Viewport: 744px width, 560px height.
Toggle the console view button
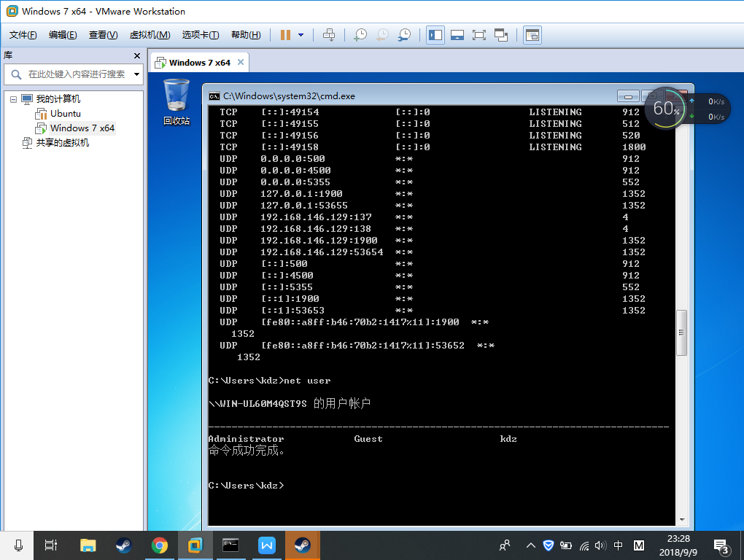[x=532, y=35]
